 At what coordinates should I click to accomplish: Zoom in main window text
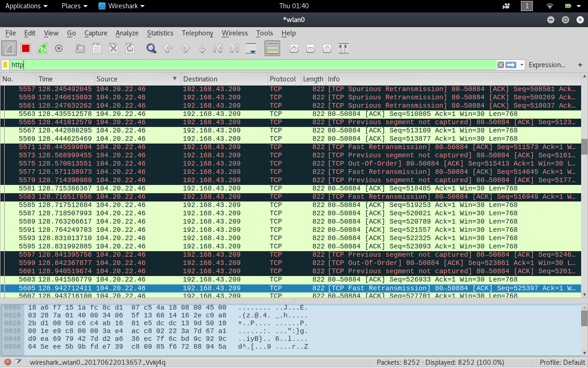294,48
